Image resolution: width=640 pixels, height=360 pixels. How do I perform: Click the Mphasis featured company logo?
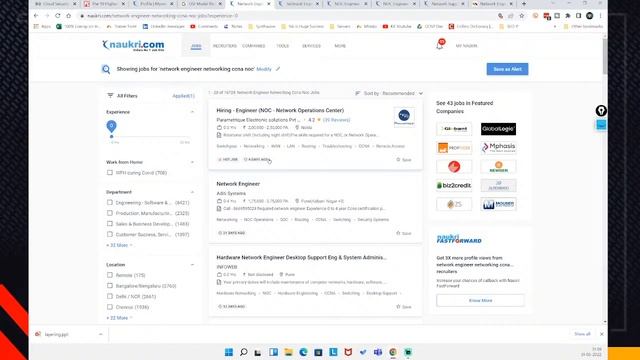pyautogui.click(x=498, y=147)
